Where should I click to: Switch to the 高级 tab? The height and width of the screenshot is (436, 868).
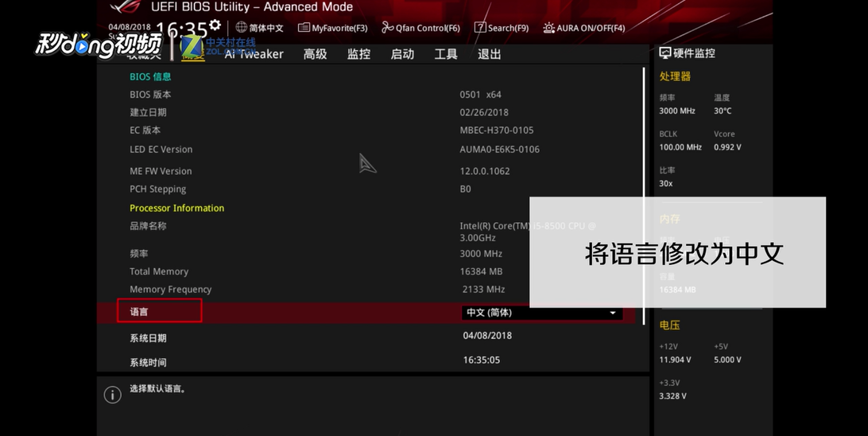315,54
